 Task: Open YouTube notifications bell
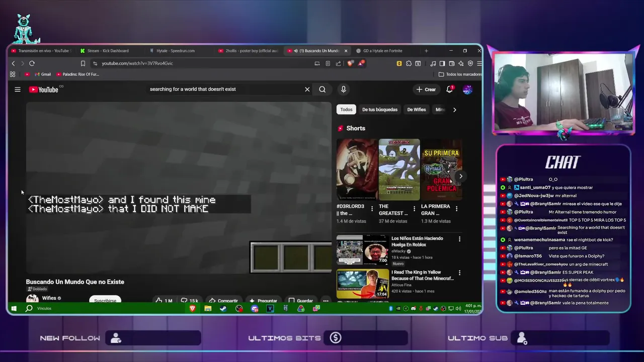click(450, 89)
